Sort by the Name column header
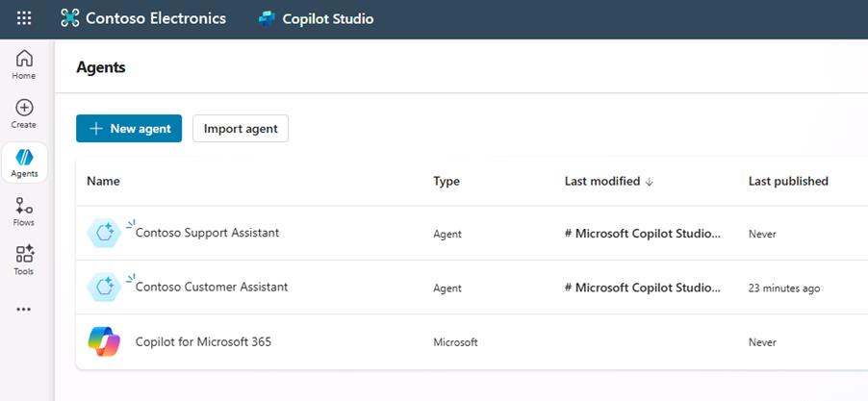The image size is (868, 401). (x=103, y=181)
